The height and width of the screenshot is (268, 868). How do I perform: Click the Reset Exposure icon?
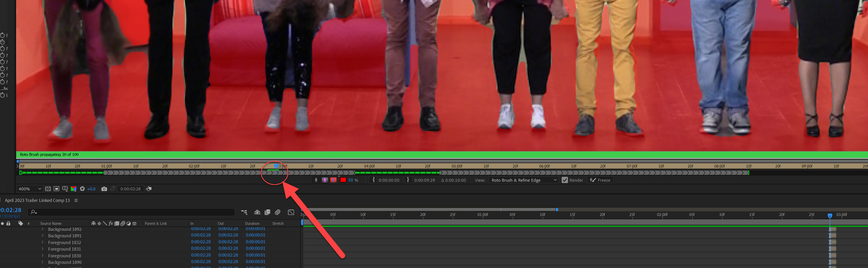pyautogui.click(x=82, y=189)
